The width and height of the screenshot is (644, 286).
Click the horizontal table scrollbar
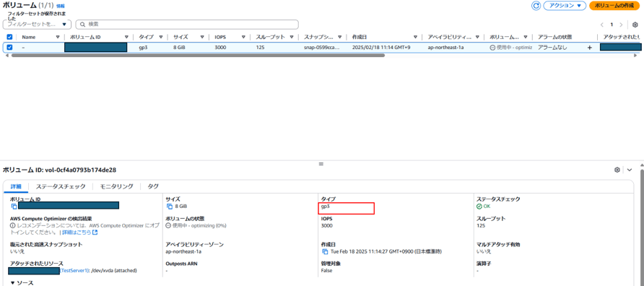tap(198, 55)
